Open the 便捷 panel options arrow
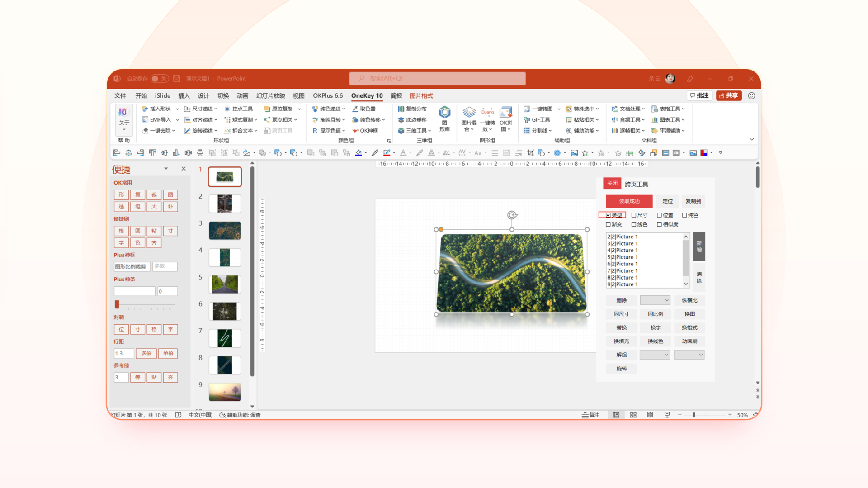 click(x=166, y=169)
